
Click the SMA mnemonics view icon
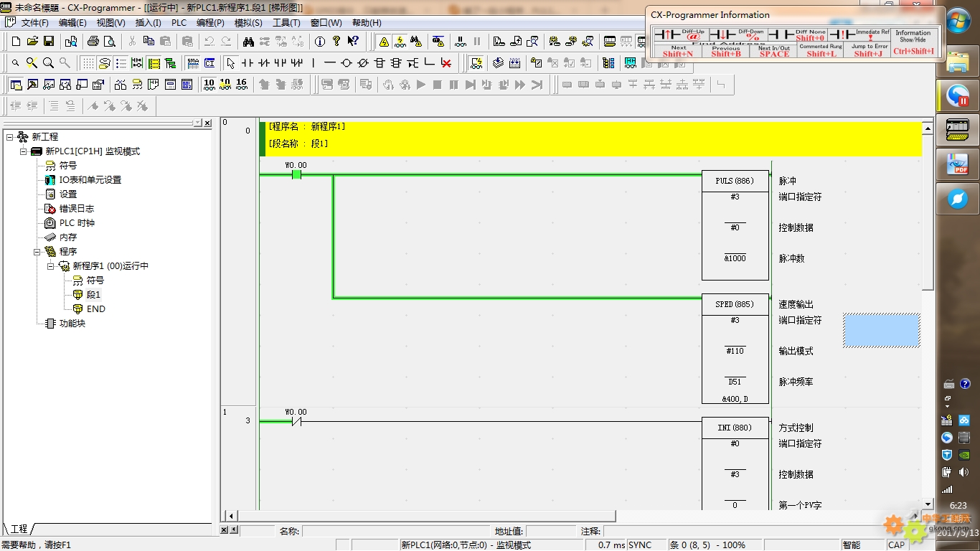[x=192, y=63]
